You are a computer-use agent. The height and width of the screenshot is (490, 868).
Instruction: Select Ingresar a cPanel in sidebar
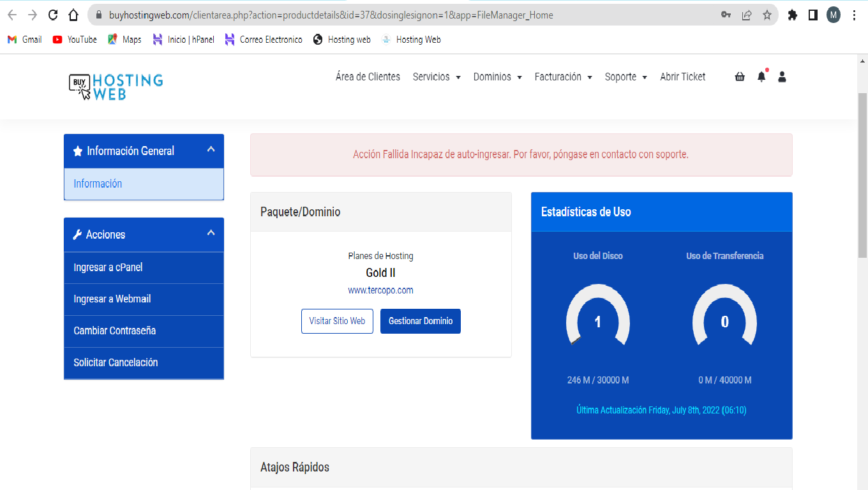(x=108, y=267)
